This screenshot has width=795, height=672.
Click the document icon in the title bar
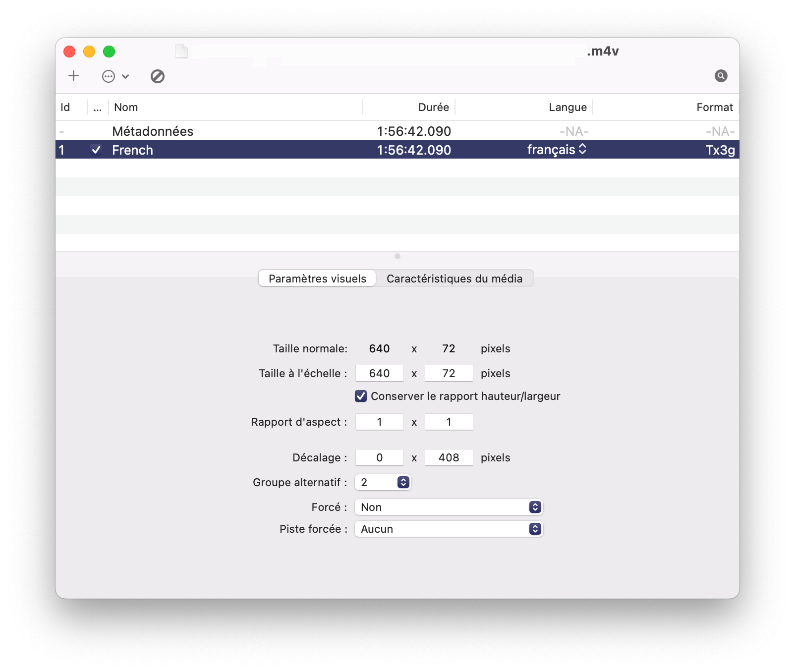point(181,51)
